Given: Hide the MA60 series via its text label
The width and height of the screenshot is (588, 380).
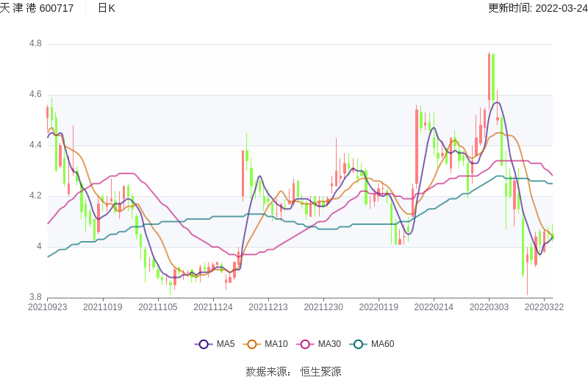Looking at the screenshot, I should pos(382,344).
